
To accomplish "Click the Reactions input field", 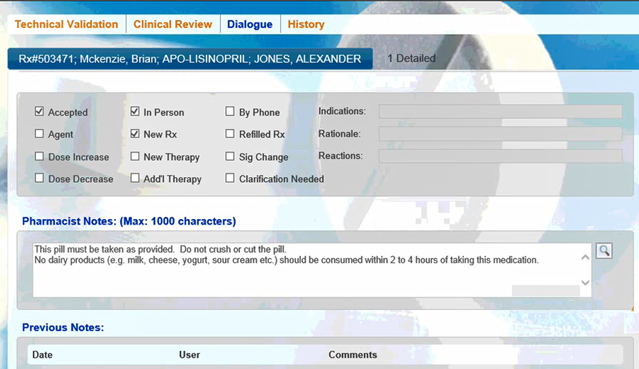I will (x=500, y=156).
